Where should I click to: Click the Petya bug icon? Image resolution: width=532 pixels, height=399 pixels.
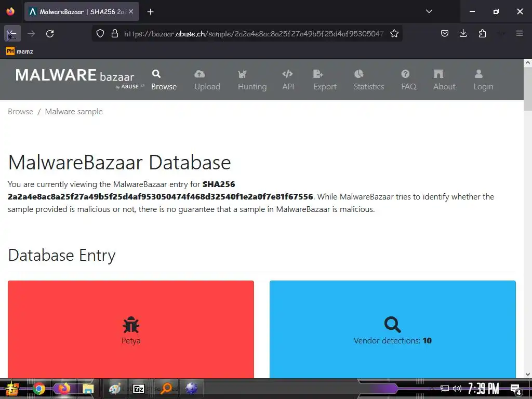(x=131, y=325)
